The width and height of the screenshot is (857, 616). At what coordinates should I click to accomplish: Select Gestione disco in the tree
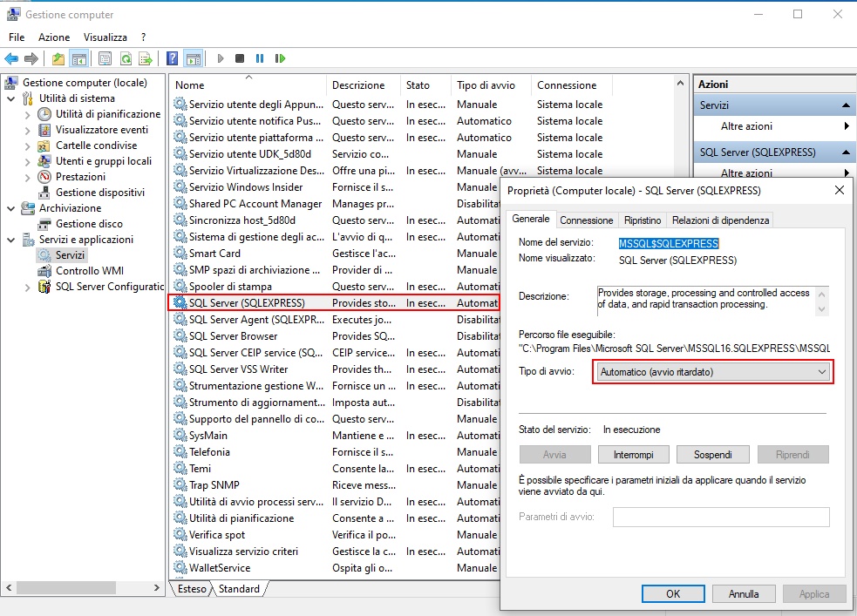tap(89, 224)
